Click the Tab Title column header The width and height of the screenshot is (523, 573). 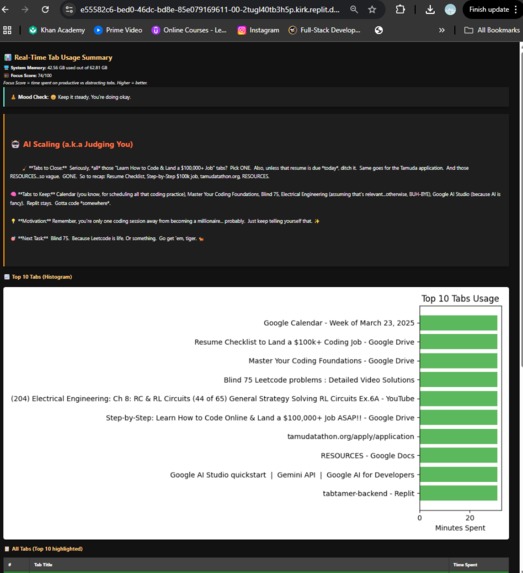click(x=43, y=565)
